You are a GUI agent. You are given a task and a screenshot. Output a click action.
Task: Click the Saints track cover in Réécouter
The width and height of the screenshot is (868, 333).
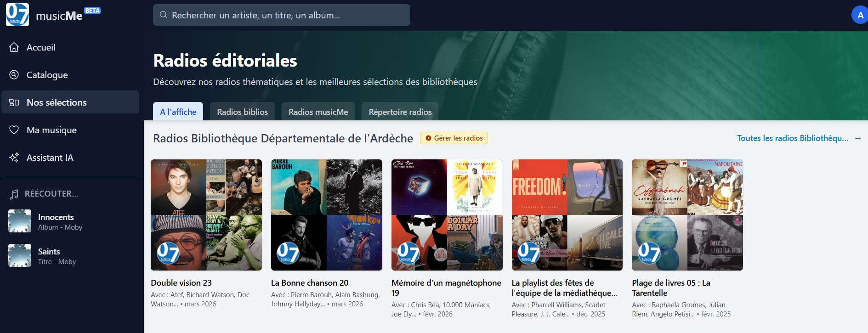click(20, 255)
